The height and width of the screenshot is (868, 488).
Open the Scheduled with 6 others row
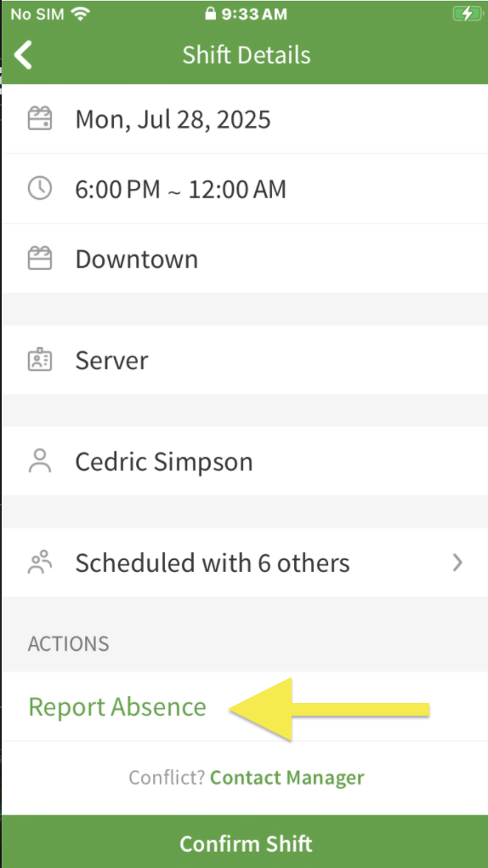pyautogui.click(x=245, y=562)
